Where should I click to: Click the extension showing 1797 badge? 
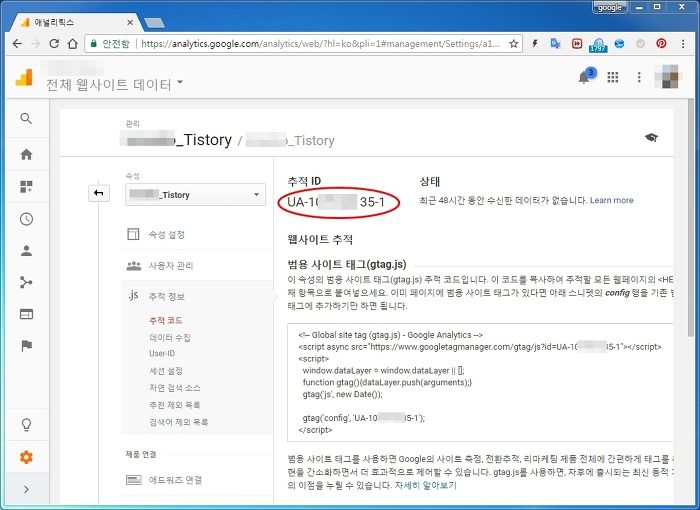598,44
